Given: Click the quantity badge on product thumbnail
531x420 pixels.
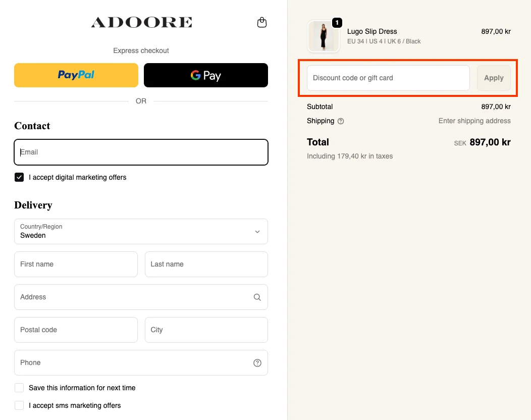Looking at the screenshot, I should click(337, 23).
